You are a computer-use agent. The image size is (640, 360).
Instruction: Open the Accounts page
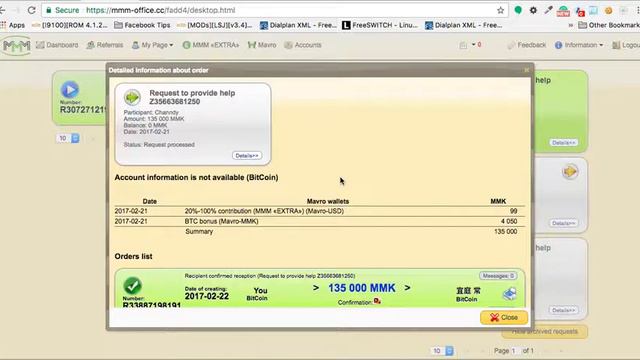click(303, 45)
